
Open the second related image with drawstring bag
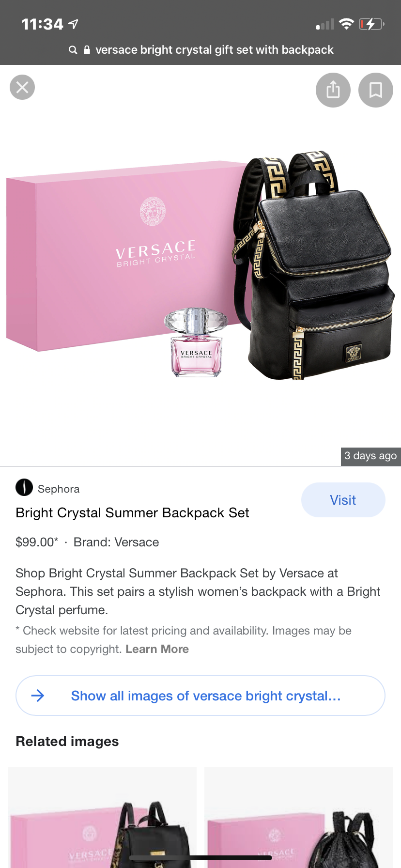coord(299,818)
